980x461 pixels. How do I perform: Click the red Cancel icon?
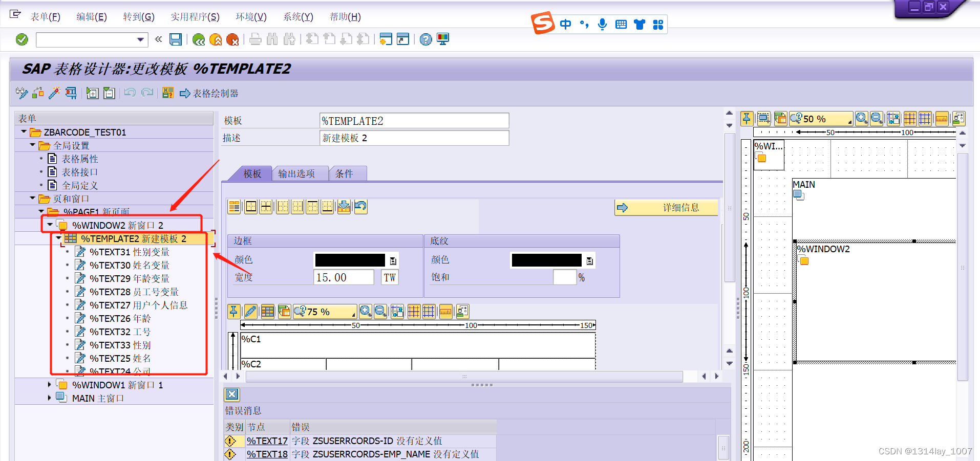point(232,39)
